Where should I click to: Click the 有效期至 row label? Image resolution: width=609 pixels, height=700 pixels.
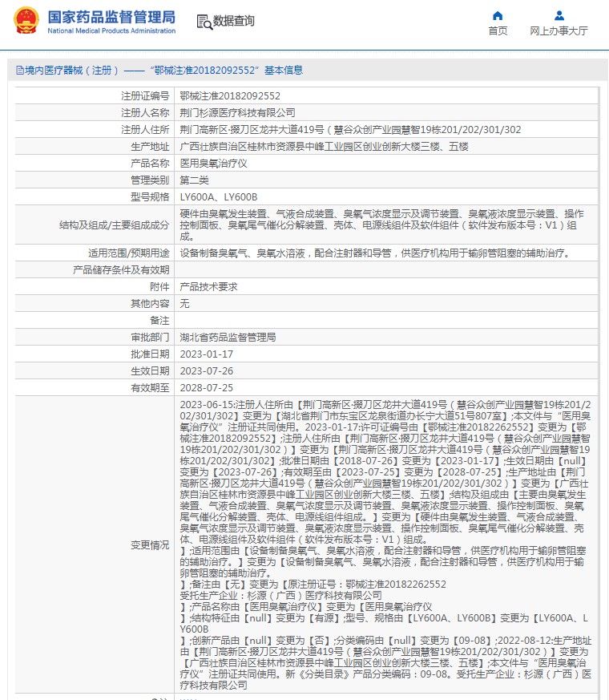click(150, 388)
